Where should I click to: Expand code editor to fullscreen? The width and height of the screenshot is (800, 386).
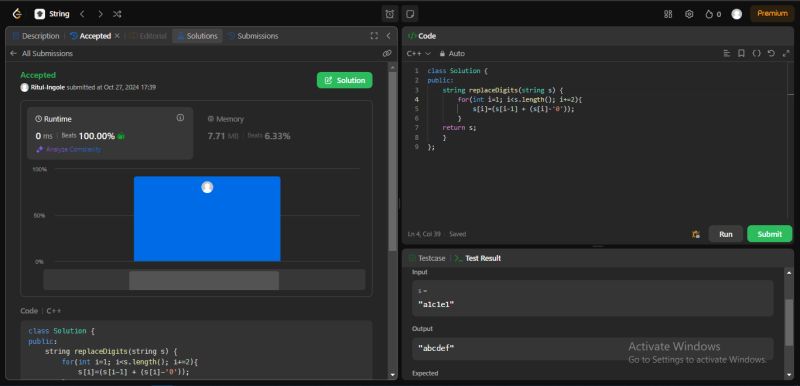click(x=786, y=53)
